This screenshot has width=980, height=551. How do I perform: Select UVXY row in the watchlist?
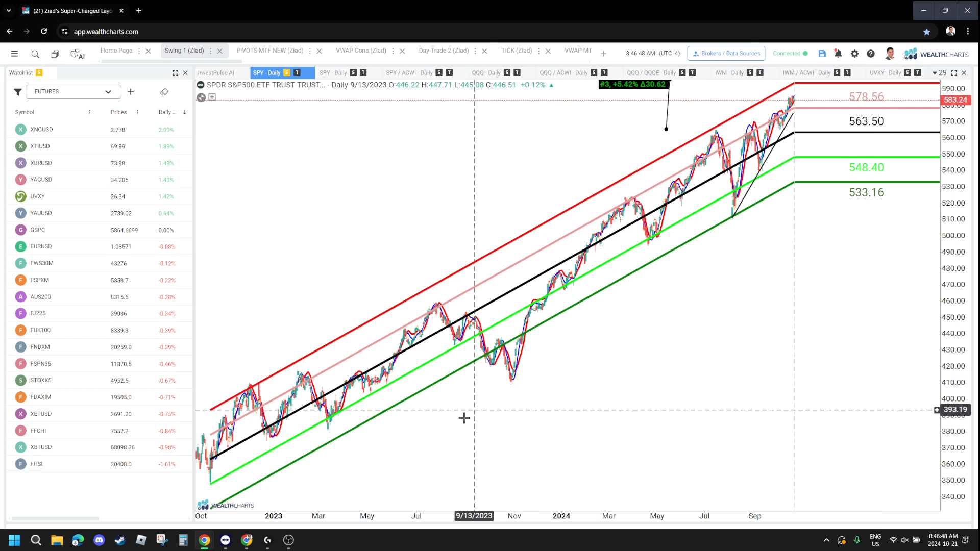click(x=100, y=196)
